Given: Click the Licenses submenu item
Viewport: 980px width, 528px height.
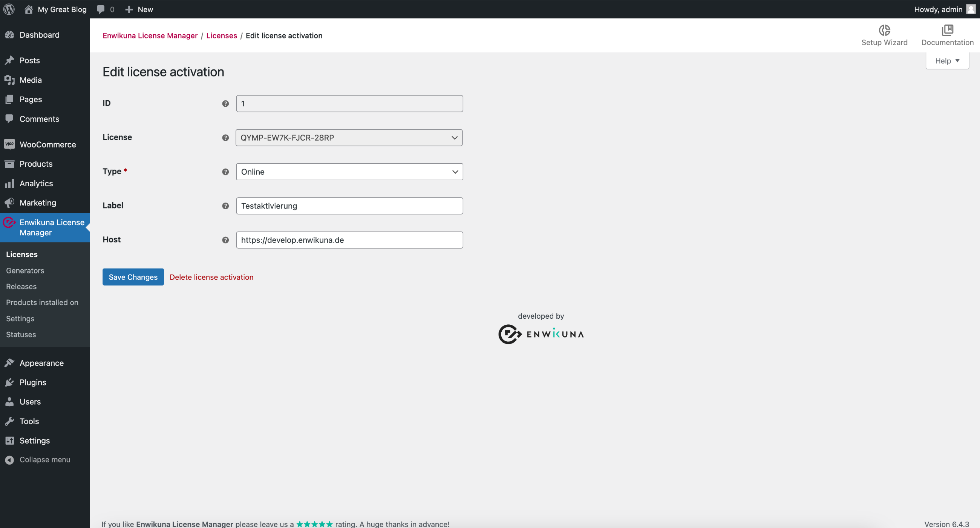Looking at the screenshot, I should [21, 254].
